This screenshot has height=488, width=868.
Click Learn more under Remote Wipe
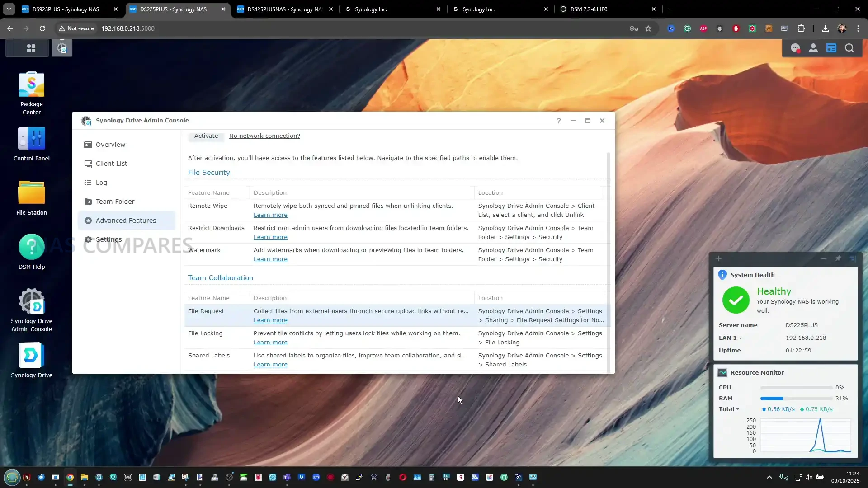[270, 215]
